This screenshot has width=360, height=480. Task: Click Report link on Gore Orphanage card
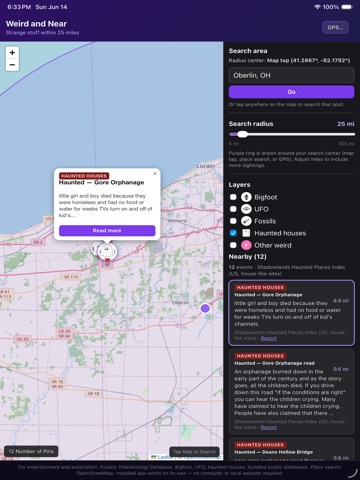pyautogui.click(x=269, y=338)
